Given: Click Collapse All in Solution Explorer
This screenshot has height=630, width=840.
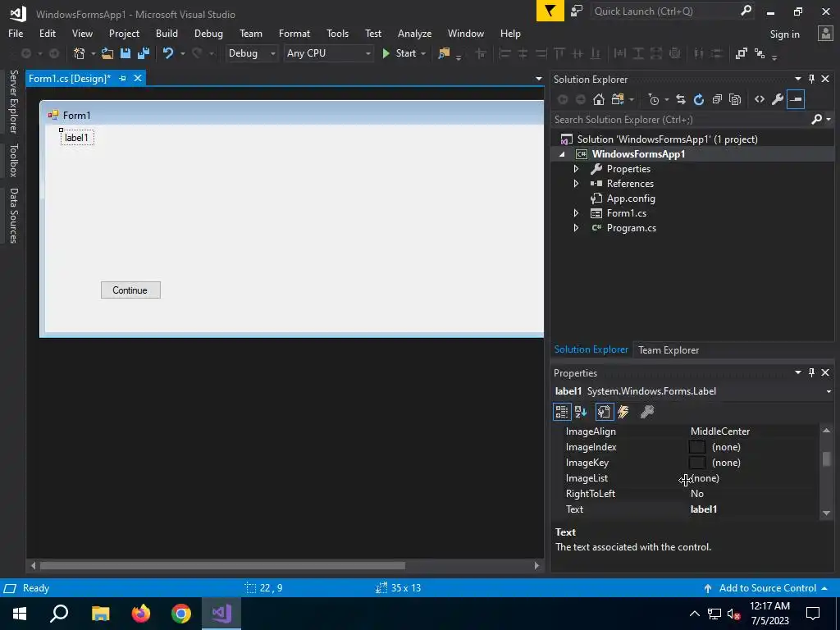Looking at the screenshot, I should 717,99.
